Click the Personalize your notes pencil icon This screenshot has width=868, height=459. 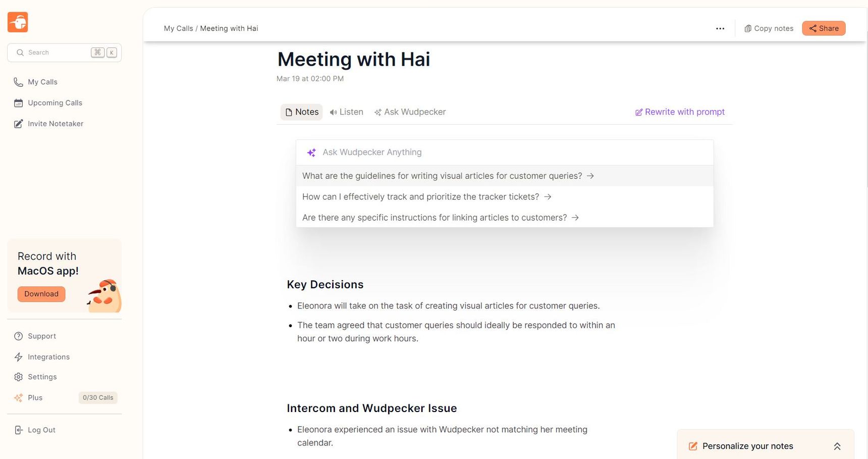click(x=693, y=446)
